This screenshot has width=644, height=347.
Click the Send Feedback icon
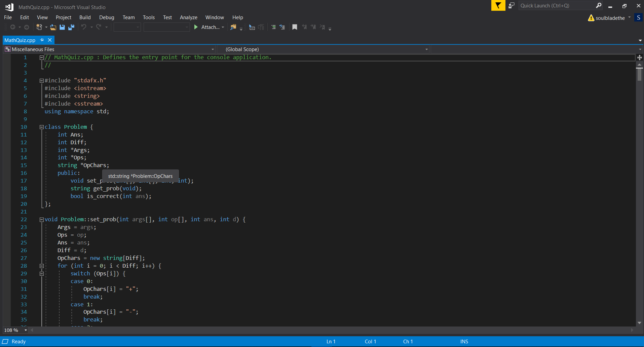coord(512,6)
